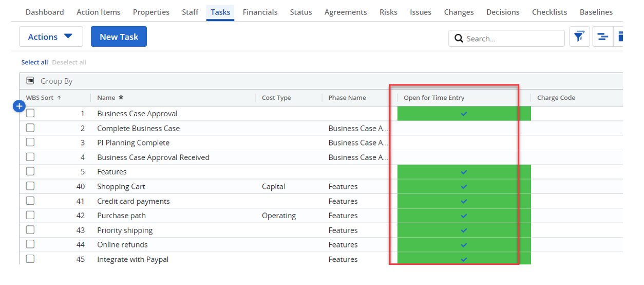
Task: Toggle time entry checkmark for Priority shipping
Action: pyautogui.click(x=464, y=230)
